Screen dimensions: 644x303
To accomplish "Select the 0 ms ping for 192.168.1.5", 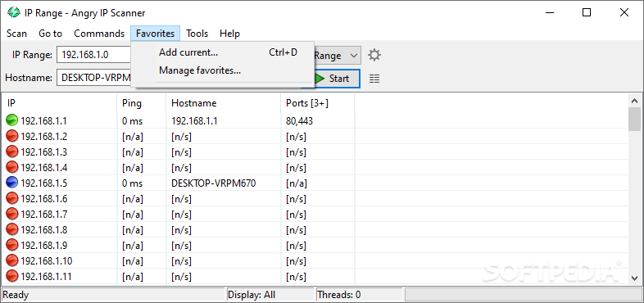I will click(x=132, y=183).
